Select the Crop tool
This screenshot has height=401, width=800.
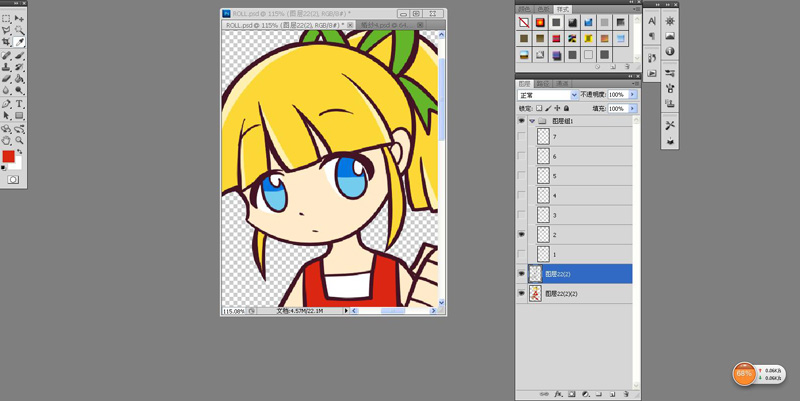point(6,42)
